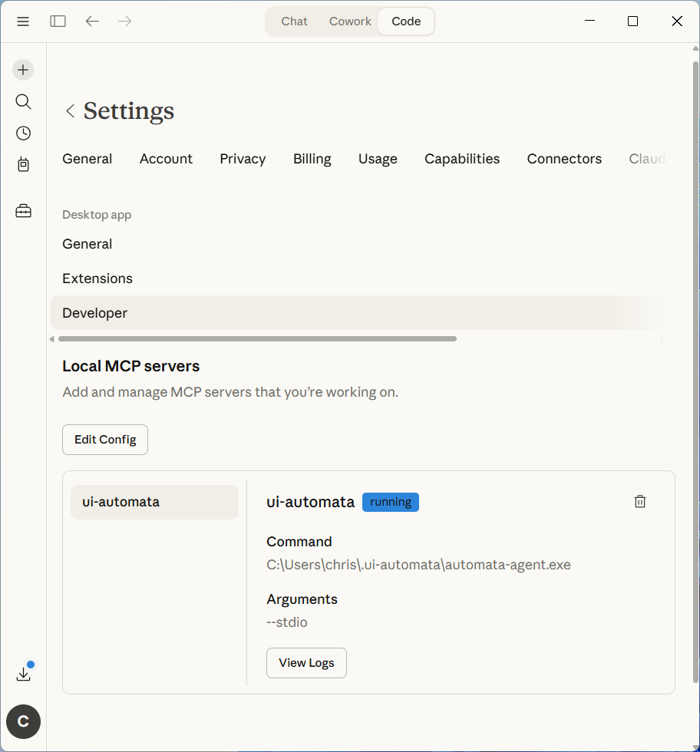Click the back navigation arrow
The image size is (700, 752).
[x=92, y=21]
